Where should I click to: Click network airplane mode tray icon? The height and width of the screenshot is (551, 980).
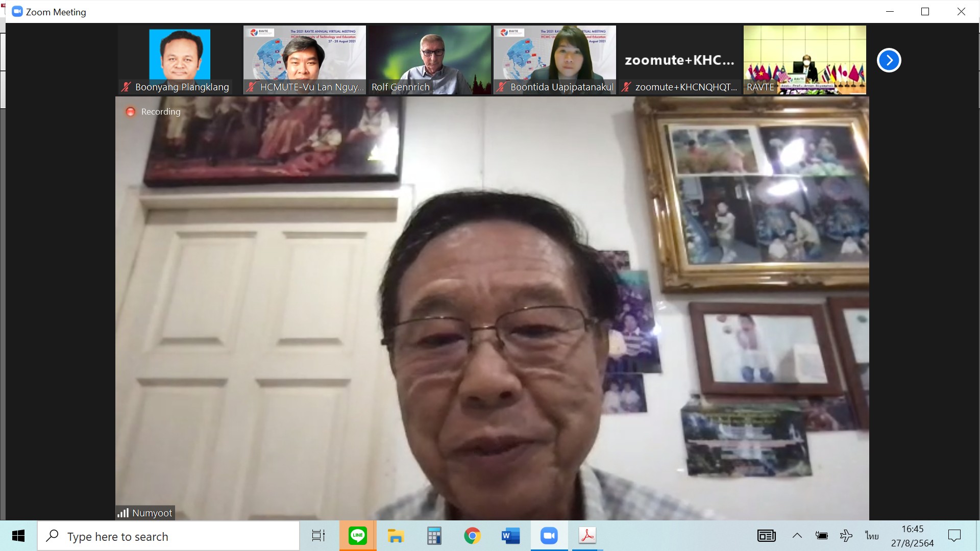tap(846, 536)
